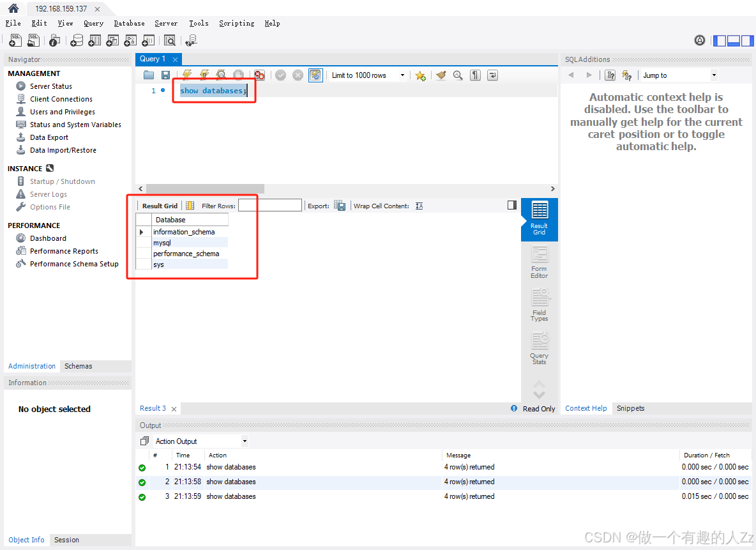This screenshot has width=756, height=550.
Task: Show Field Types panel
Action: (x=539, y=305)
